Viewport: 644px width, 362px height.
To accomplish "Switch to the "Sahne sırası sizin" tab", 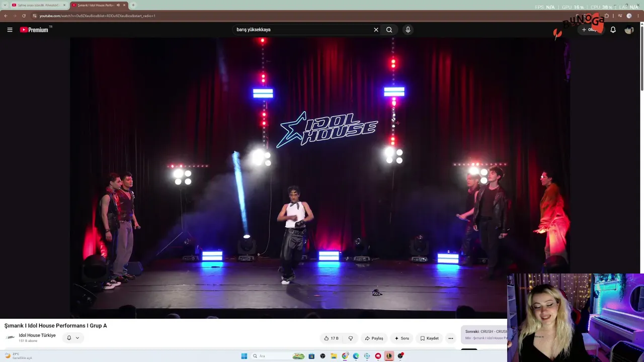I will click(39, 5).
